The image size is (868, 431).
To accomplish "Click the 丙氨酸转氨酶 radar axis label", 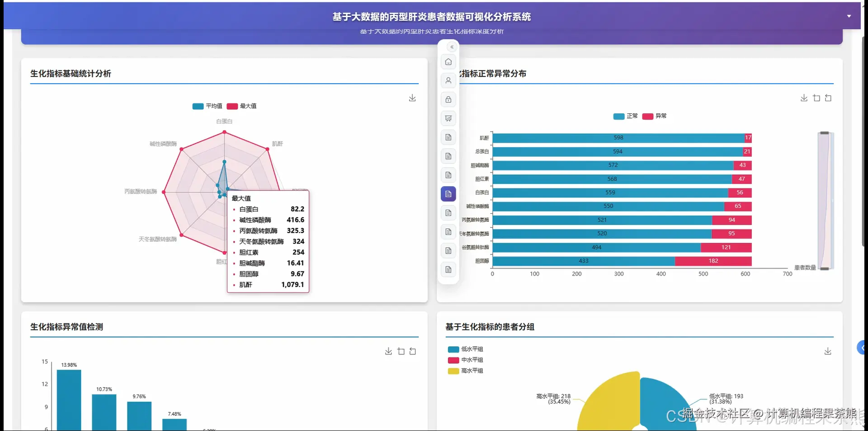I will 141,192.
